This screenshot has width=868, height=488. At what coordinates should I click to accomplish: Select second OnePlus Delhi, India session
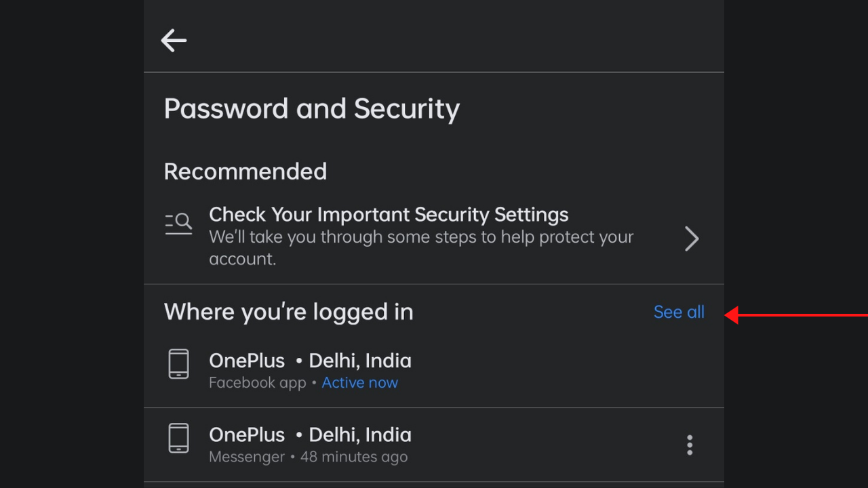[434, 445]
